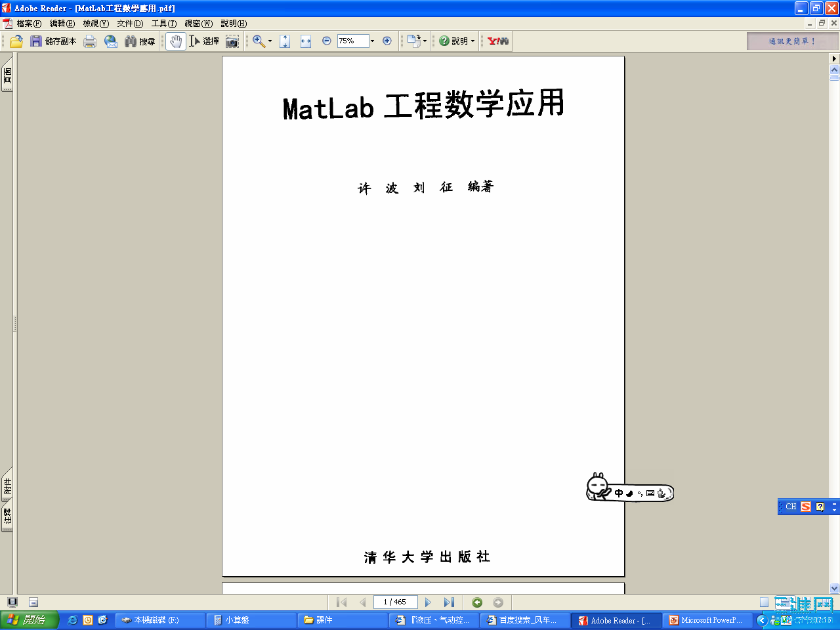Image resolution: width=840 pixels, height=630 pixels.
Task: Click the 通訊更簡單 banner button
Action: click(x=792, y=41)
